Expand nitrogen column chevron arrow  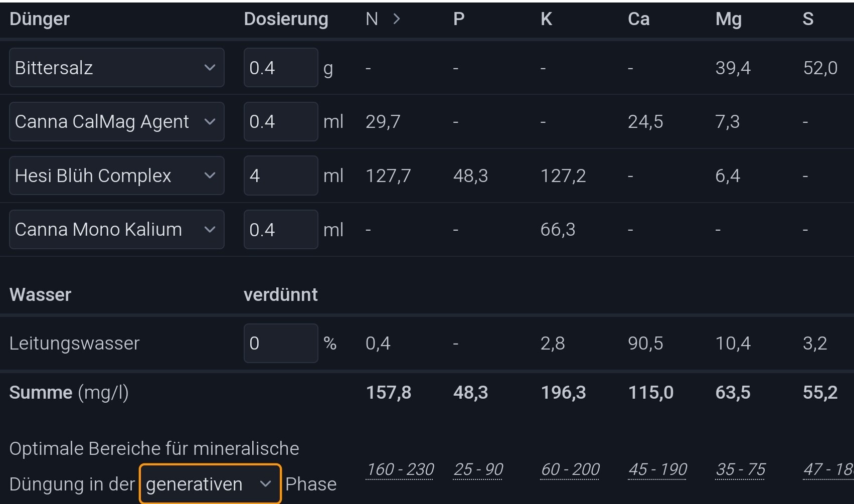397,19
